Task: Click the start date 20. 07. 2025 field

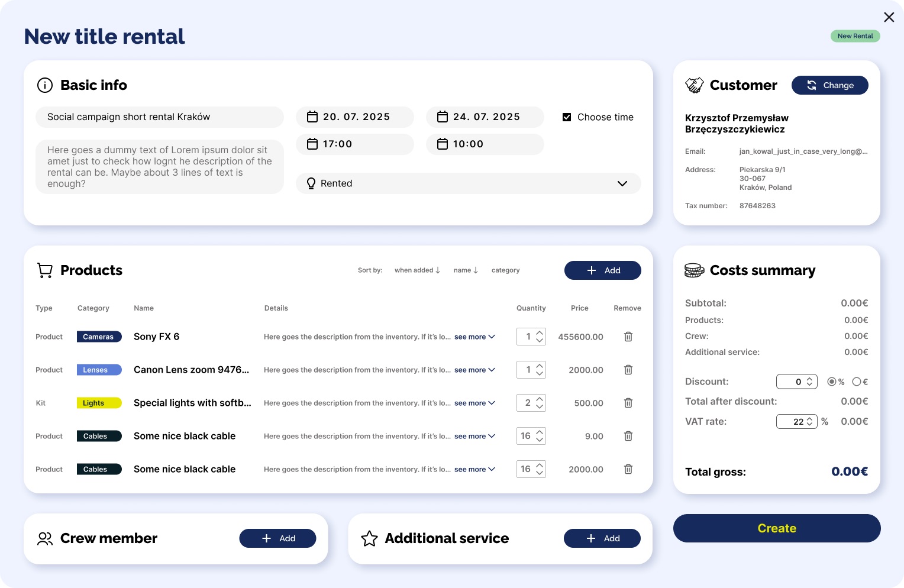Action: click(355, 117)
